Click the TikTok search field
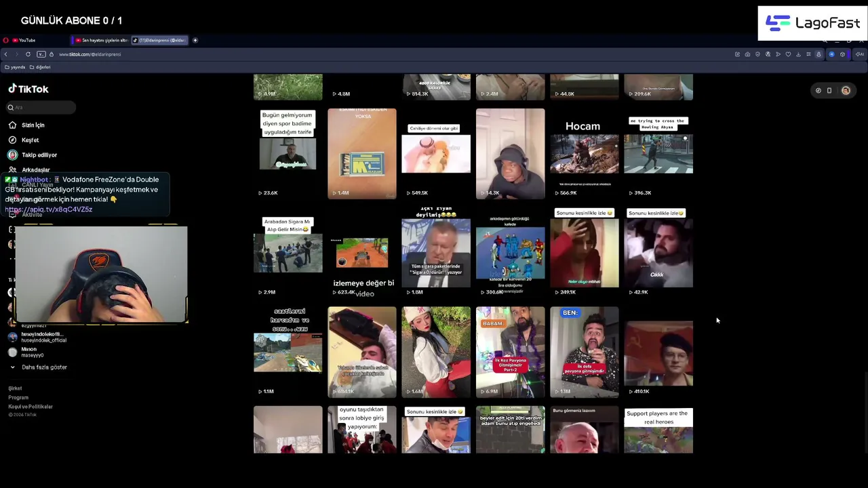 click(41, 107)
